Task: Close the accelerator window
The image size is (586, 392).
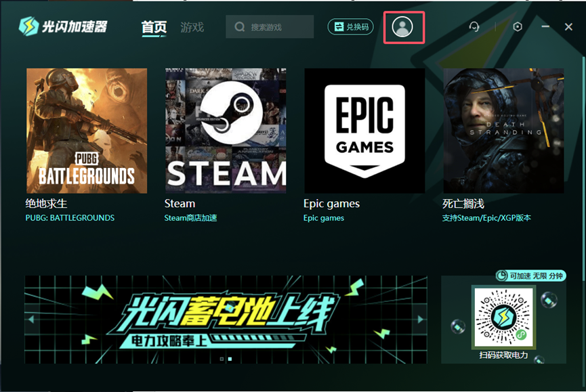Action: click(568, 27)
